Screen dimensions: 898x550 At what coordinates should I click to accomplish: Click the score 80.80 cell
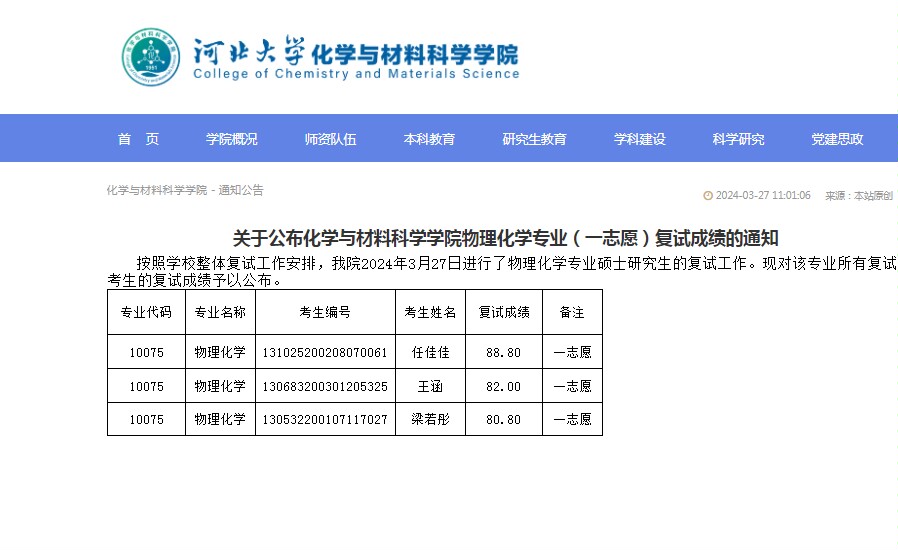coord(504,419)
